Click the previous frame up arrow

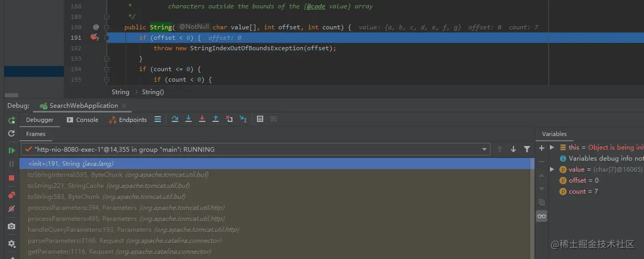tap(500, 150)
